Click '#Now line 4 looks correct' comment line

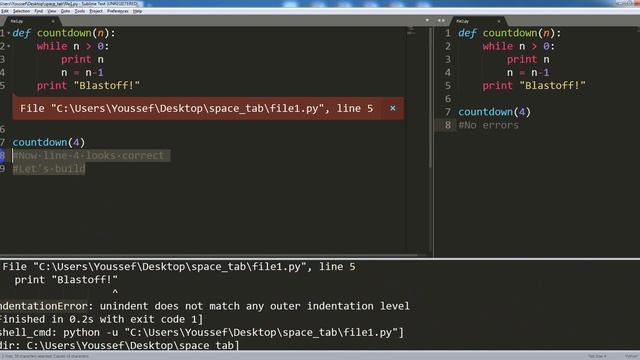[x=88, y=156]
